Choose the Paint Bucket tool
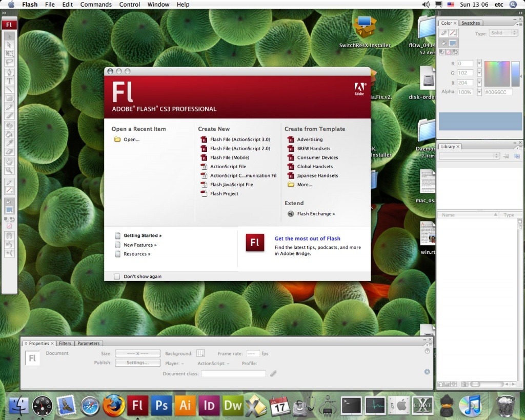The image size is (525, 420). tap(9, 133)
